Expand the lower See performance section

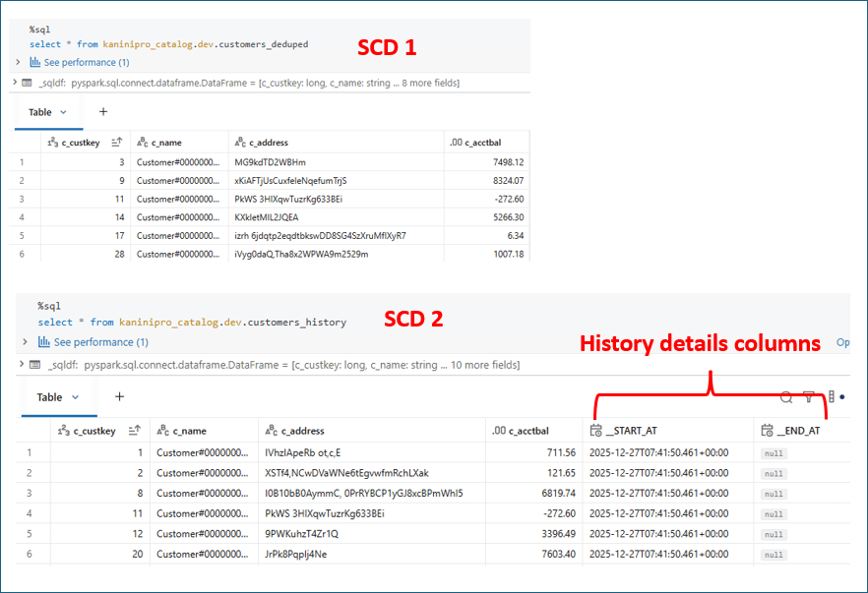(26, 342)
